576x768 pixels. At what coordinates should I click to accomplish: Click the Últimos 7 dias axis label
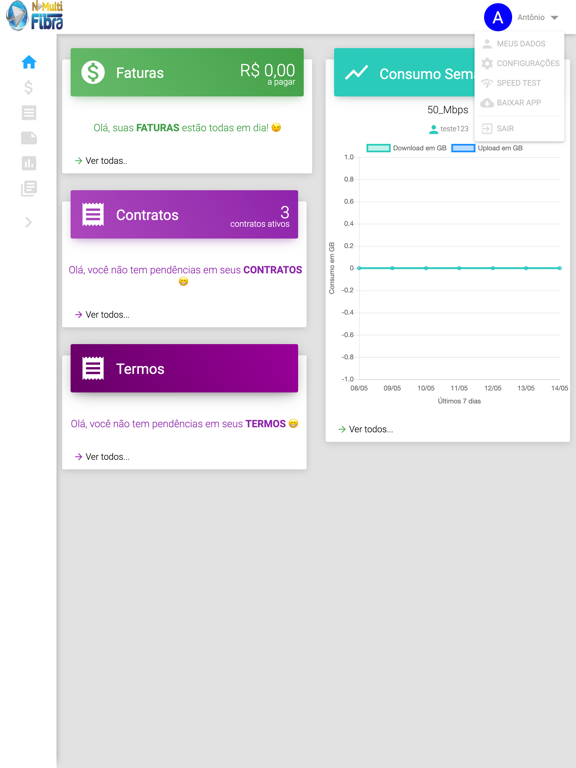point(459,401)
